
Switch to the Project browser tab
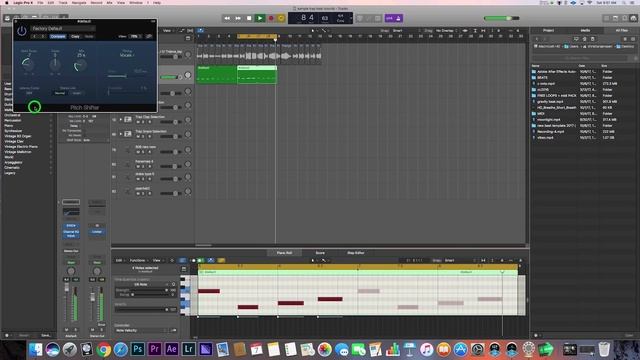[x=548, y=31]
